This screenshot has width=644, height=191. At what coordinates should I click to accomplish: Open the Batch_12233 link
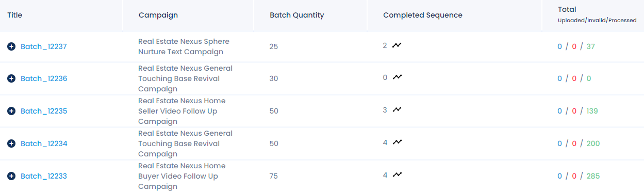click(x=44, y=176)
